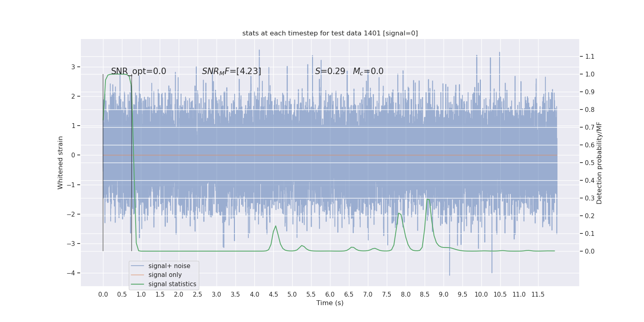Click x-axis tick label 5.0
This screenshot has height=322, width=644.
292,294
